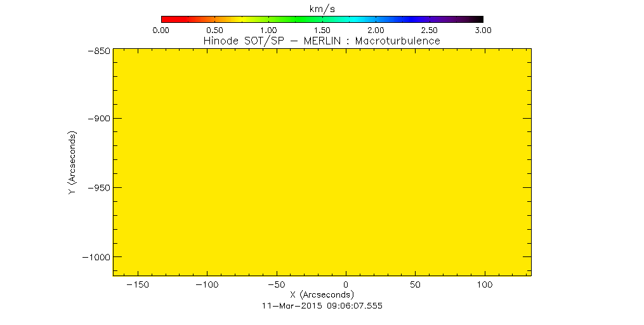
Task: Click the X (Arcseconds) axis label
Action: click(x=322, y=295)
